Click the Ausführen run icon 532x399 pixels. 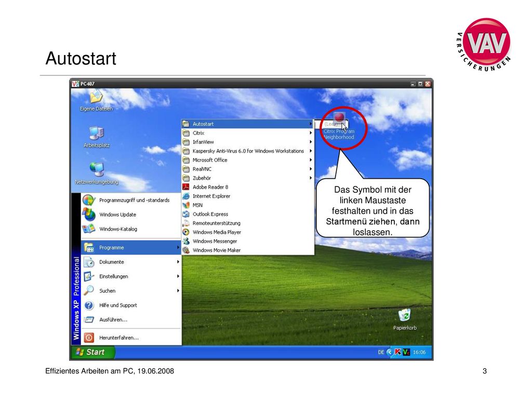(89, 320)
